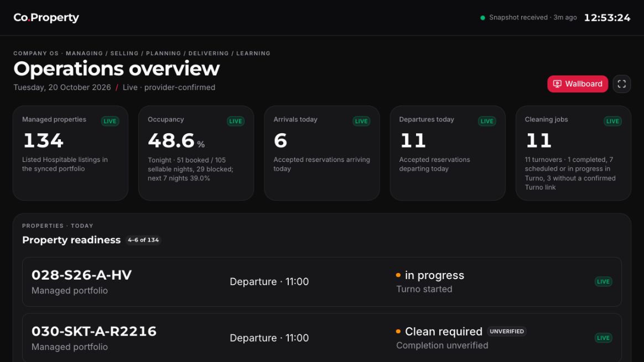Select the date Tuesday, 20 October 2026
644x362 pixels.
(x=62, y=87)
